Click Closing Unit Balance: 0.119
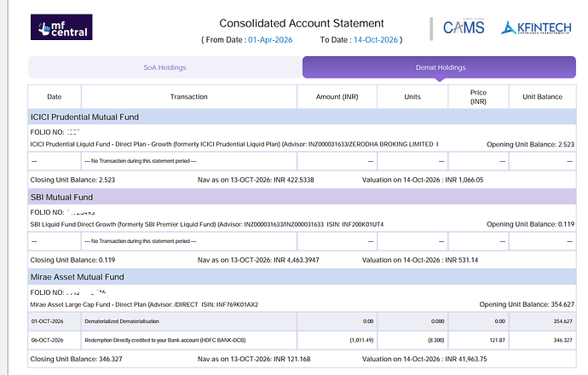This screenshot has height=375, width=588. coord(72,260)
